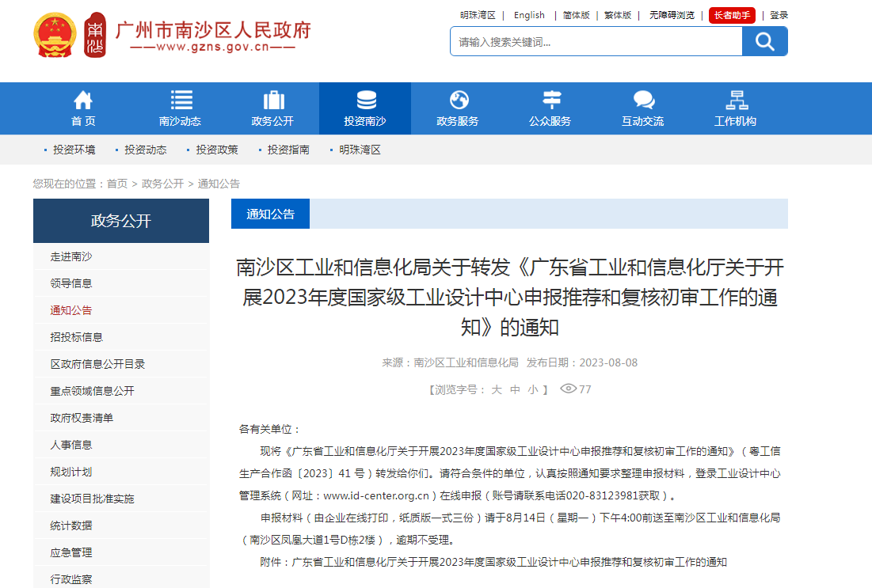
Task: Open 区政府信息公开目录 in sidebar
Action: 97,364
